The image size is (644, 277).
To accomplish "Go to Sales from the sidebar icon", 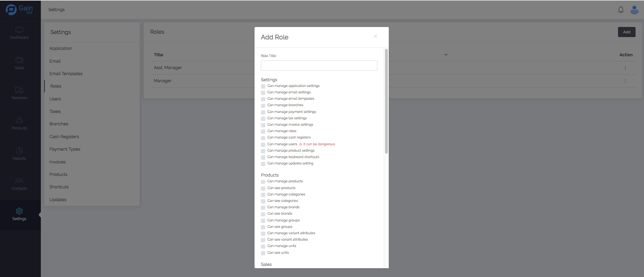I will tap(19, 60).
